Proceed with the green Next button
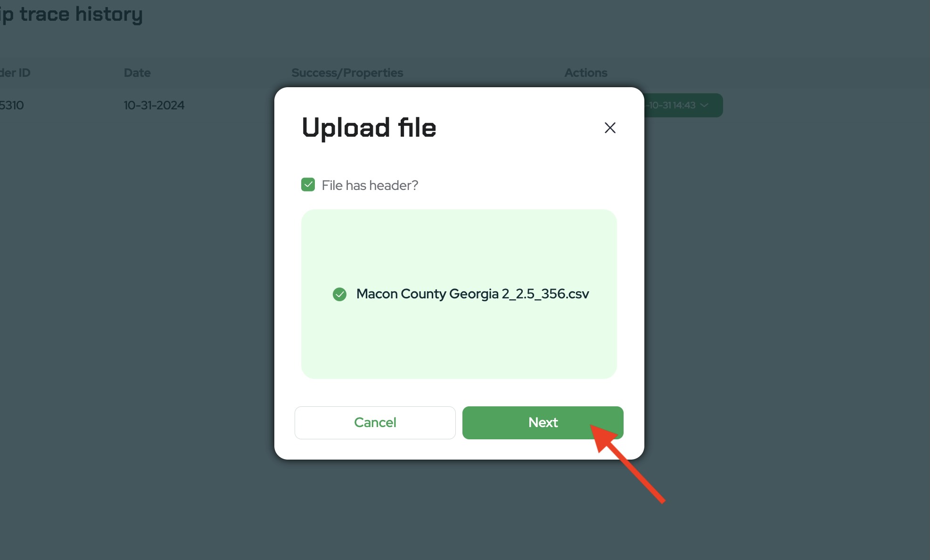The width and height of the screenshot is (930, 560). pyautogui.click(x=543, y=422)
